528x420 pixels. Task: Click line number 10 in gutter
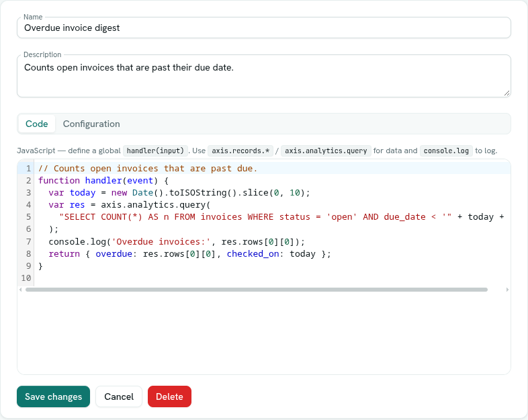pyautogui.click(x=26, y=278)
